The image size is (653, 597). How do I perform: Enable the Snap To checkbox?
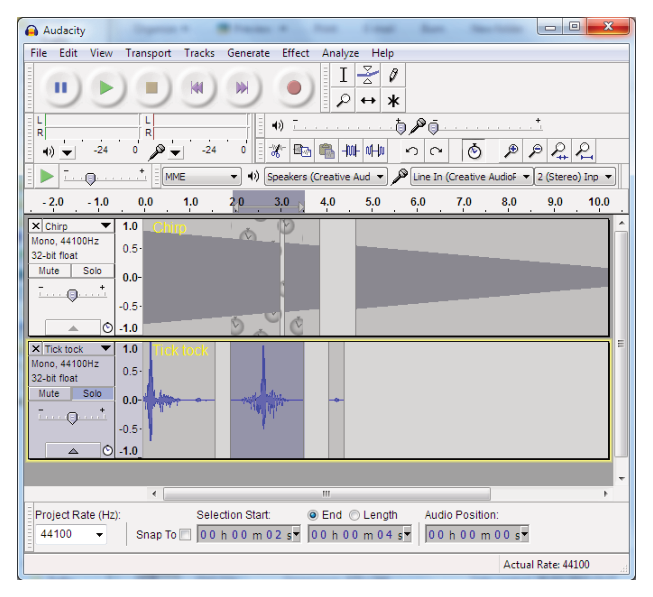[x=185, y=535]
